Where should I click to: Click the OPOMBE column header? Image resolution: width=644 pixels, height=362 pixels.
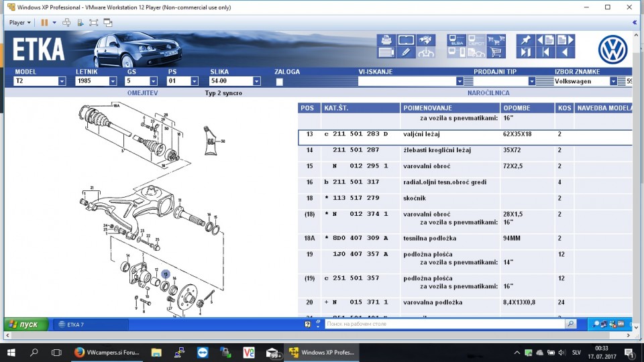527,108
